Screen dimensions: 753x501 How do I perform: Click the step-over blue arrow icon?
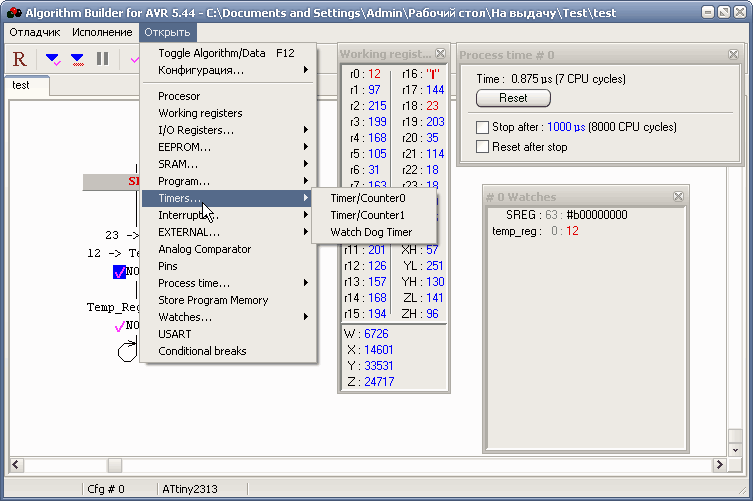pyautogui.click(x=77, y=59)
